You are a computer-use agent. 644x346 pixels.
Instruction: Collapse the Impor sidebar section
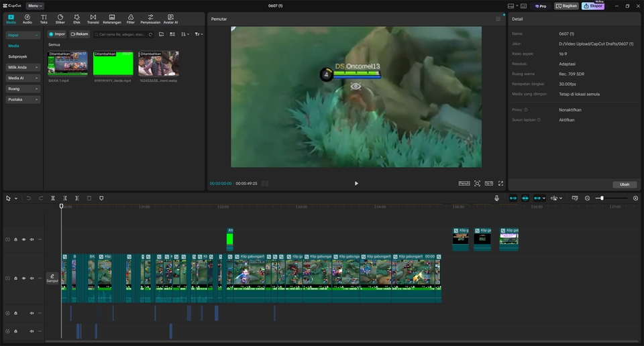click(23, 36)
